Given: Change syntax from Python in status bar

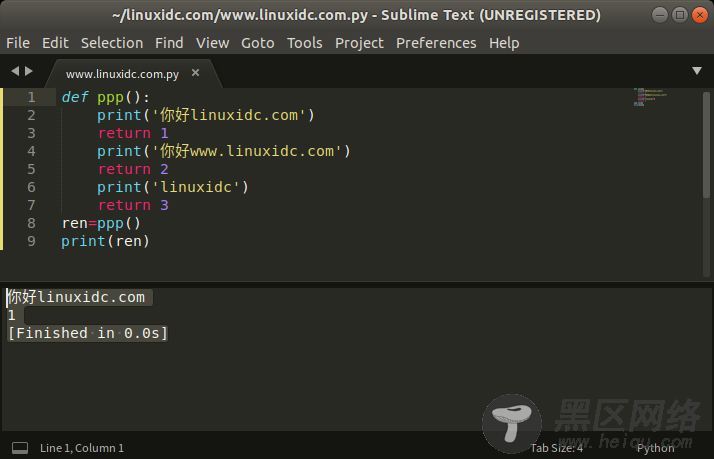Looking at the screenshot, I should (x=656, y=448).
